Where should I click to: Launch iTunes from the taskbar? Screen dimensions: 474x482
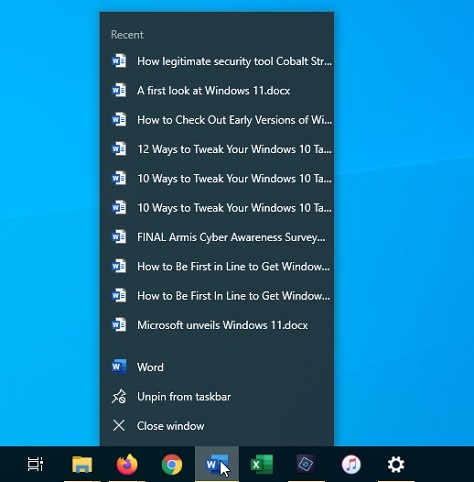351,464
